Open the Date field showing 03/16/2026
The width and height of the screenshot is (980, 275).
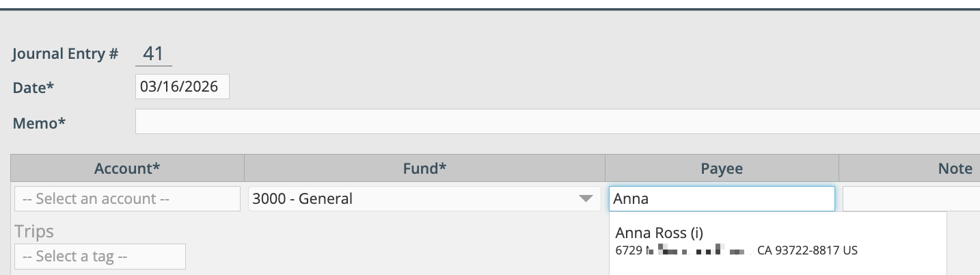click(182, 87)
